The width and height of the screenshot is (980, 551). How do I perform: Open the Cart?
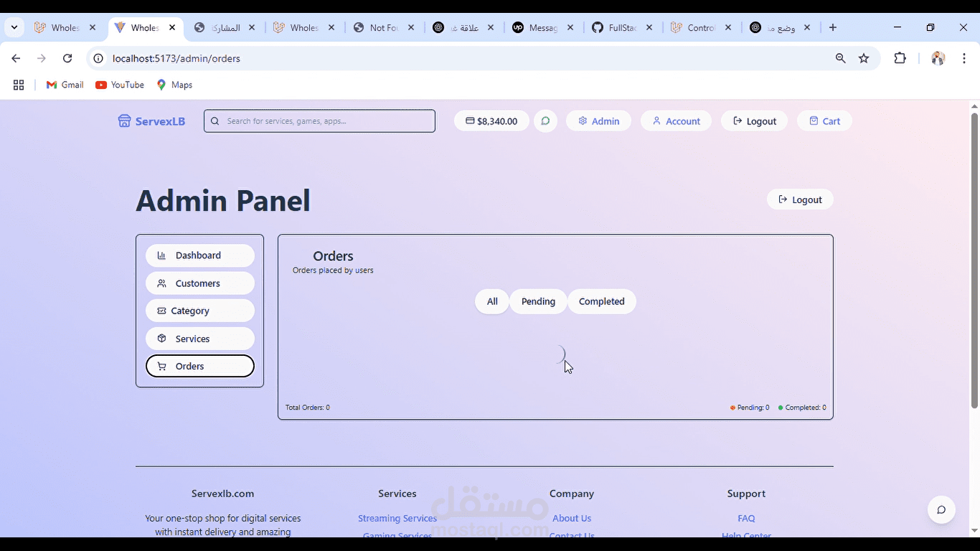coord(824,121)
